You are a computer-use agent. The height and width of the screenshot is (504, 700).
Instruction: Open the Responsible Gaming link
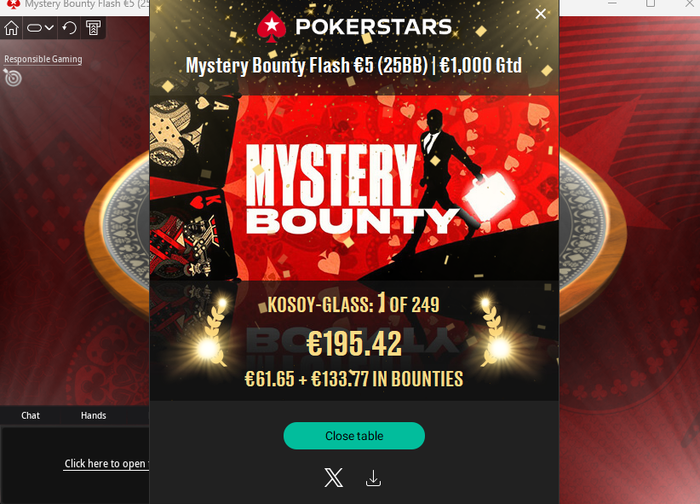[x=43, y=59]
